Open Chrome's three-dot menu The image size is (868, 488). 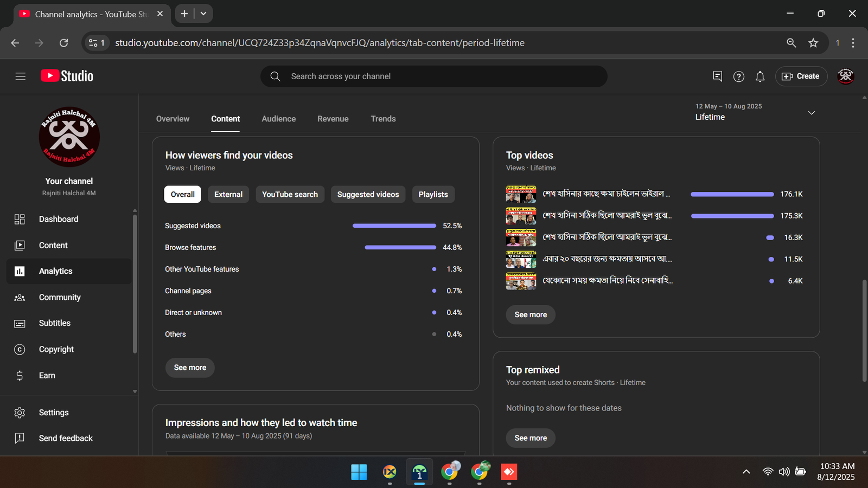pos(853,43)
